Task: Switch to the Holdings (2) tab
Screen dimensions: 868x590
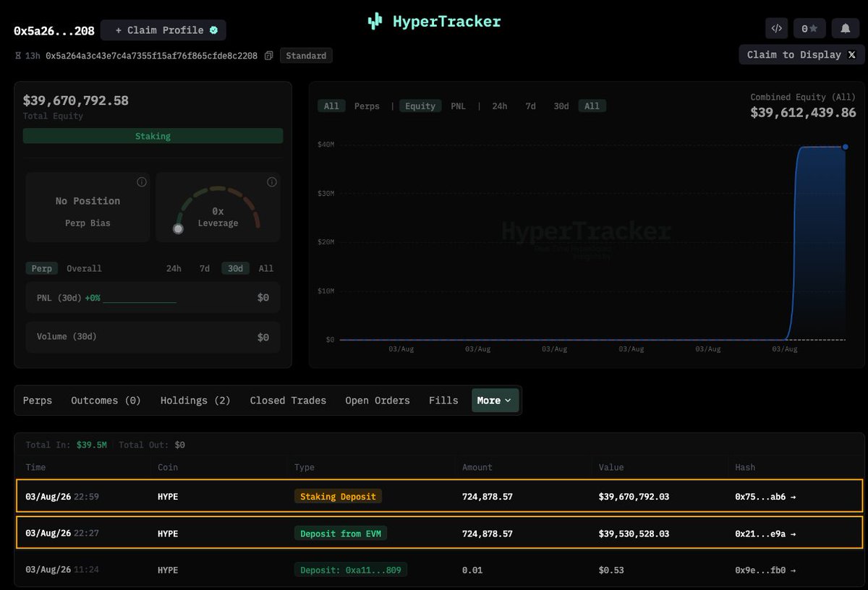Action: pos(195,401)
